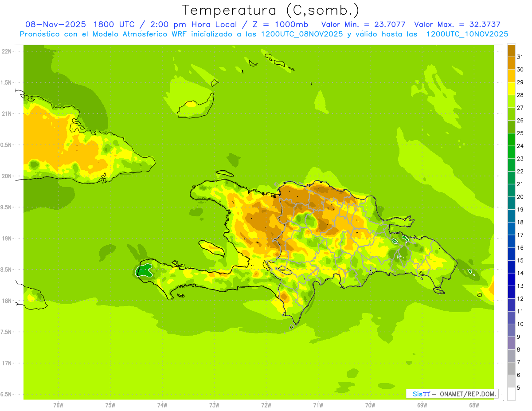Click the "21N" latitude axis label
This screenshot has width=532, height=411.
[x=7, y=114]
